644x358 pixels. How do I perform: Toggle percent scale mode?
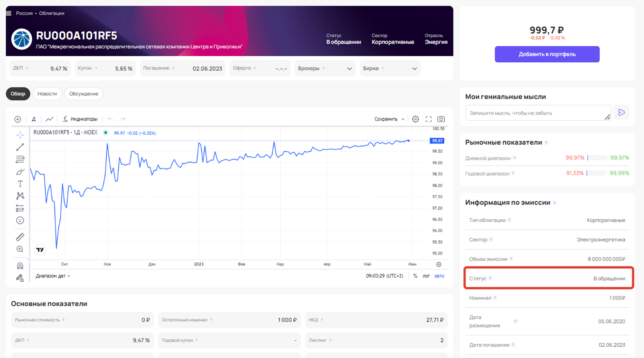pyautogui.click(x=415, y=276)
